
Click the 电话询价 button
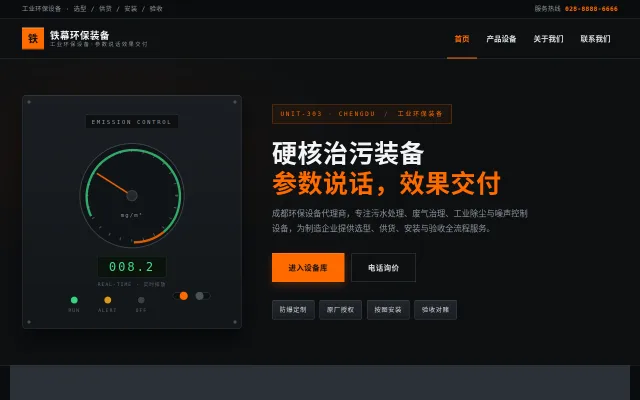[x=383, y=267]
